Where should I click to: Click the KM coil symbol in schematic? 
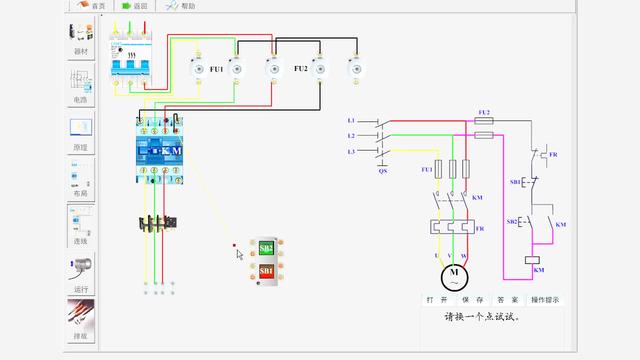click(x=532, y=260)
